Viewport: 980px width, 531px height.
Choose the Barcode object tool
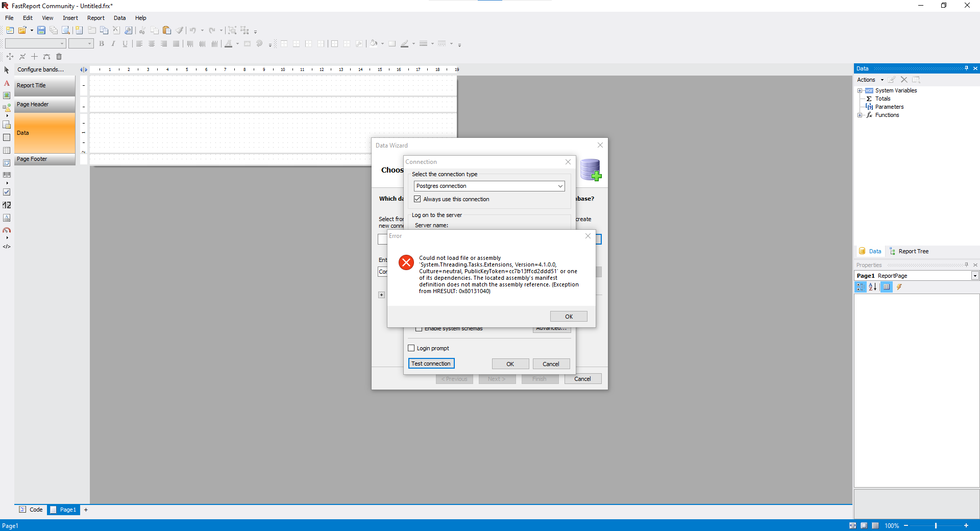[x=7, y=174]
